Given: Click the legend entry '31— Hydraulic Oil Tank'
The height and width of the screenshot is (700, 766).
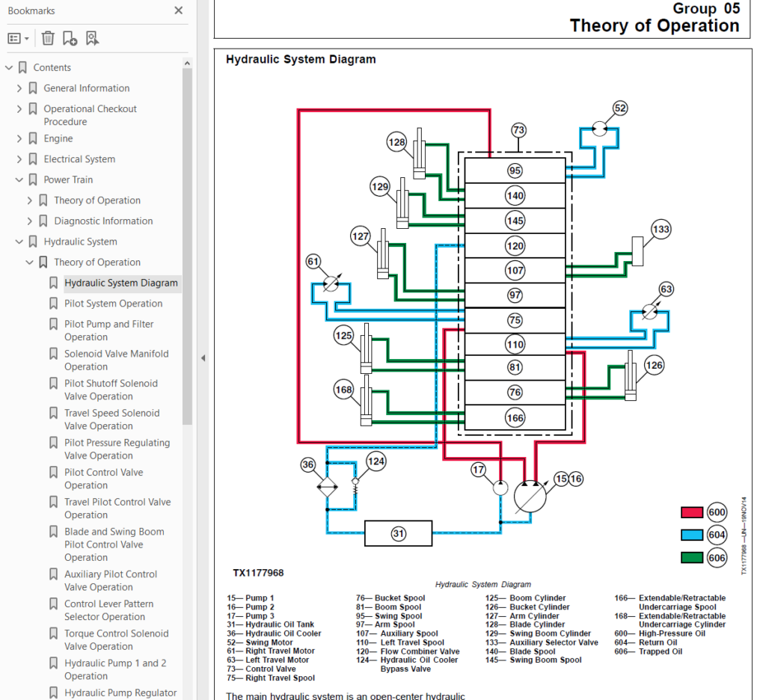Looking at the screenshot, I should [x=270, y=624].
